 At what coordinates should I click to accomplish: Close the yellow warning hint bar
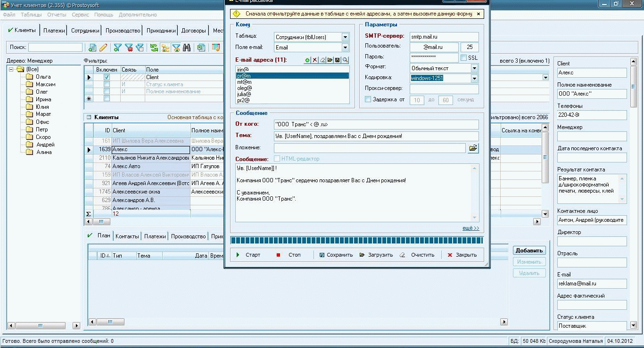pyautogui.click(x=478, y=14)
